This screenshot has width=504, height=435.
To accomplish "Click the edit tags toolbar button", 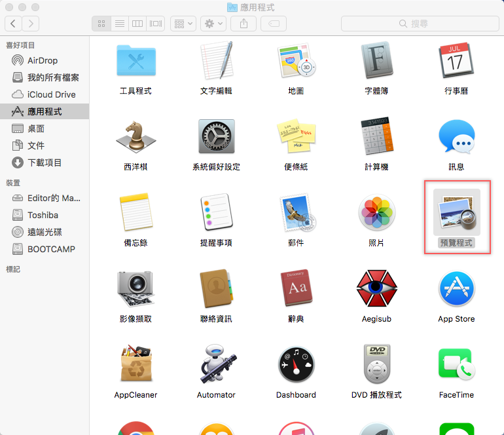I will [274, 24].
